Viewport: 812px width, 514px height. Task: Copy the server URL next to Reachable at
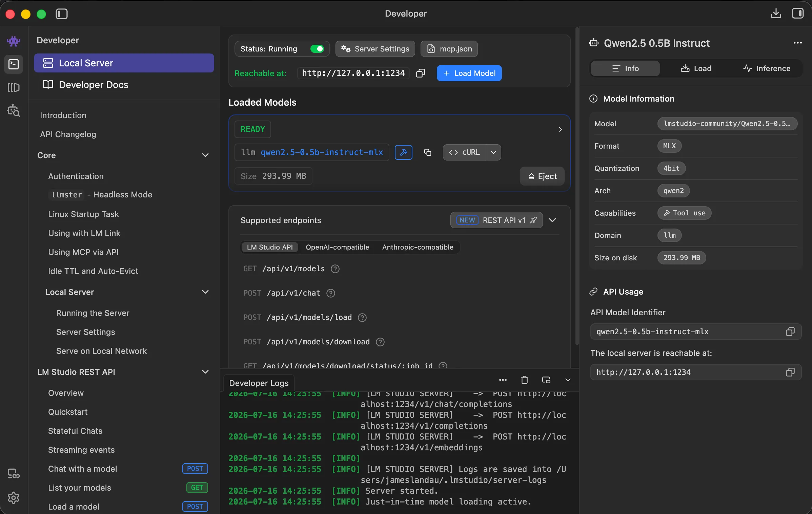point(421,73)
